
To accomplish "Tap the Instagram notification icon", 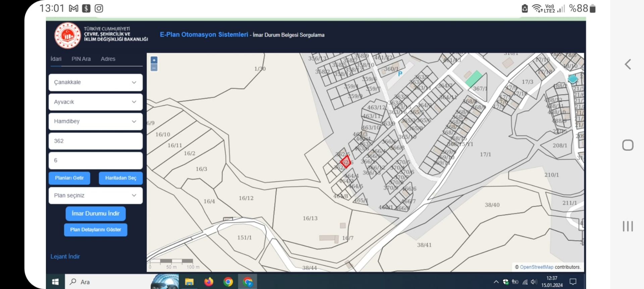I will [x=99, y=8].
